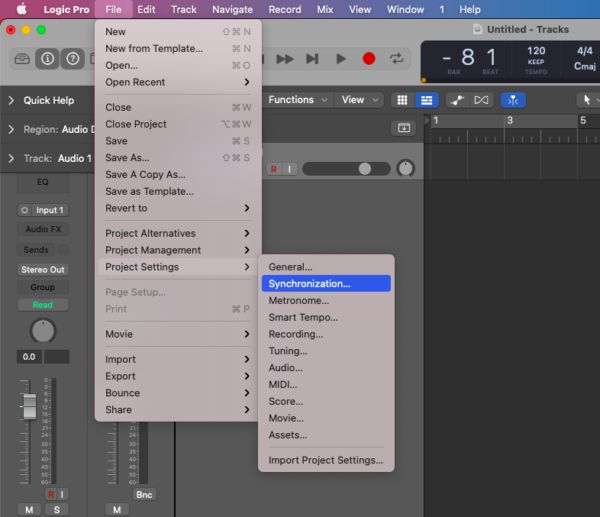Image resolution: width=600 pixels, height=517 pixels.
Task: Mute the channel strip with M
Action: tap(29, 510)
